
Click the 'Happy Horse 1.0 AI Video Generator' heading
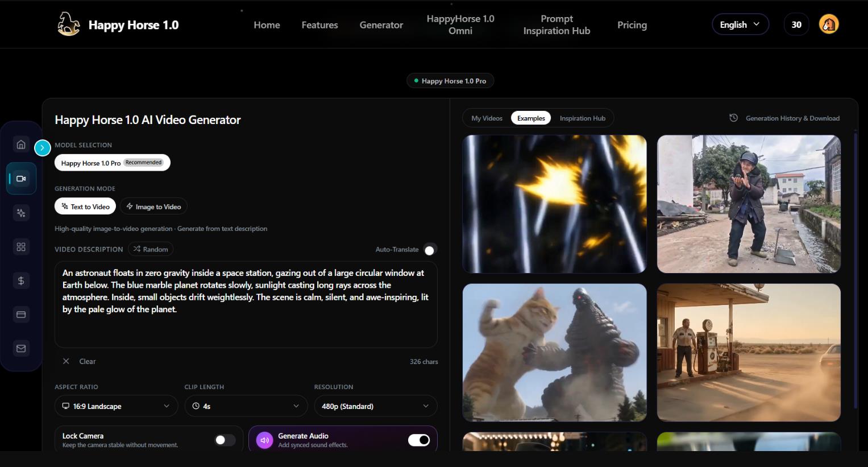point(148,120)
